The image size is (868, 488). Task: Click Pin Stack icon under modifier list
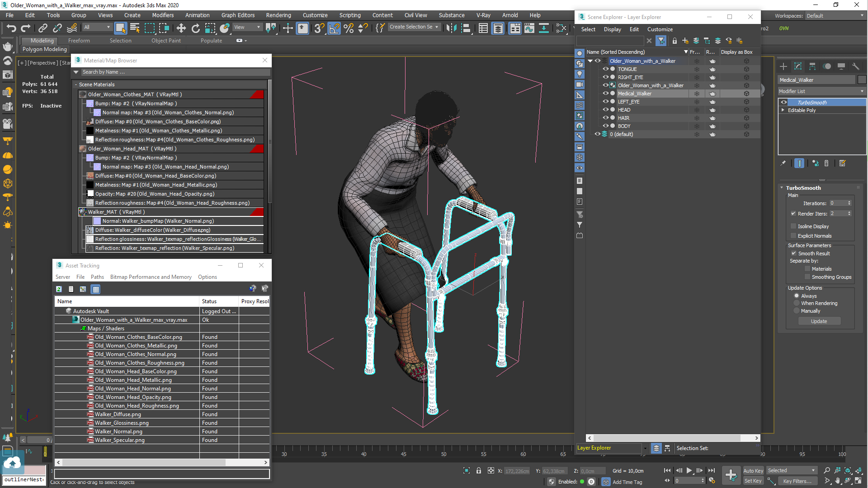783,164
